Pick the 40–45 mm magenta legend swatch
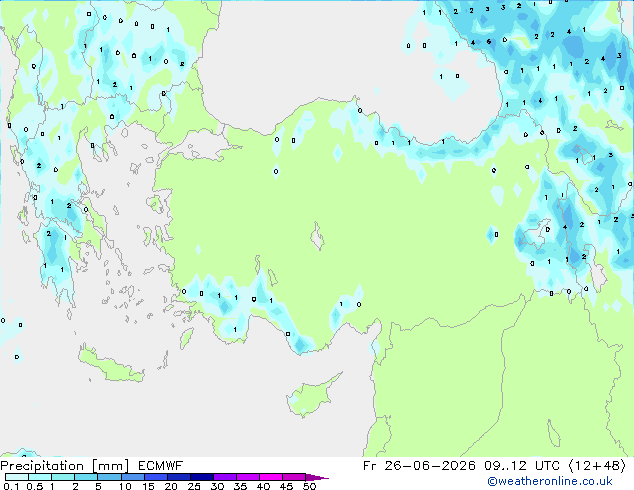 pyautogui.click(x=271, y=477)
